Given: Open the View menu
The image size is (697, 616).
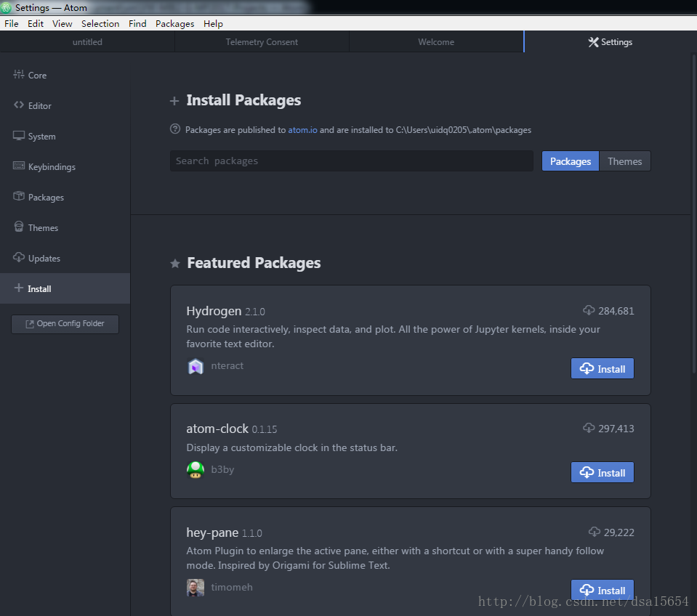Looking at the screenshot, I should (63, 23).
